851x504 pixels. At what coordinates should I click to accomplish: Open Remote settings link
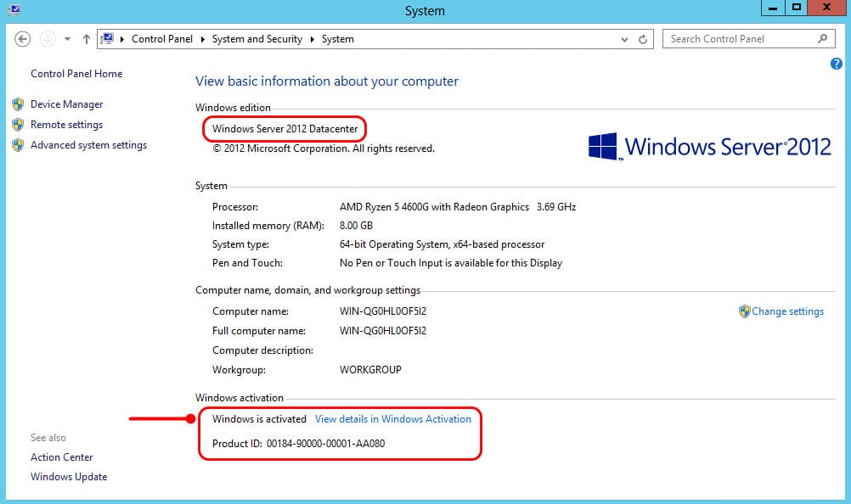click(66, 125)
